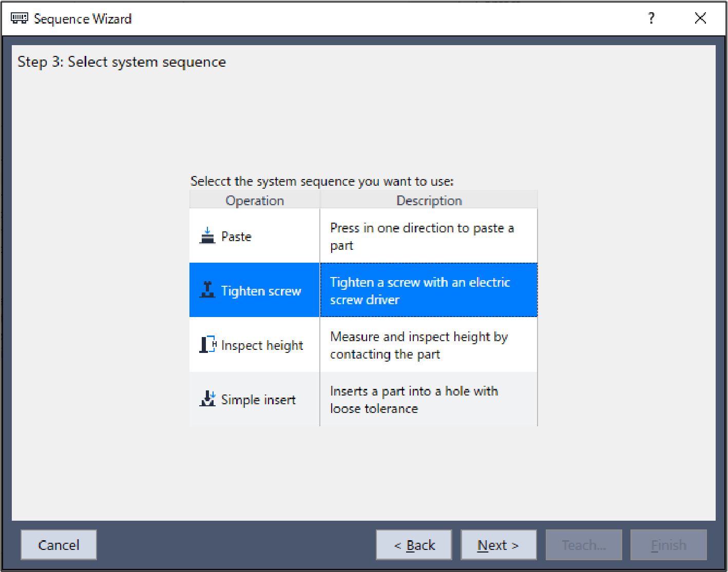Click the Tighten screw icon

click(x=207, y=290)
